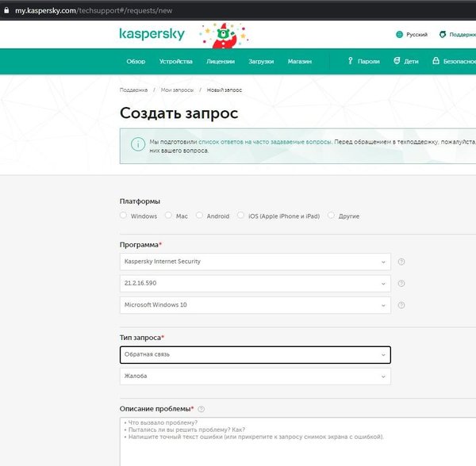
Task: Click the browser URL address field
Action: [x=94, y=10]
